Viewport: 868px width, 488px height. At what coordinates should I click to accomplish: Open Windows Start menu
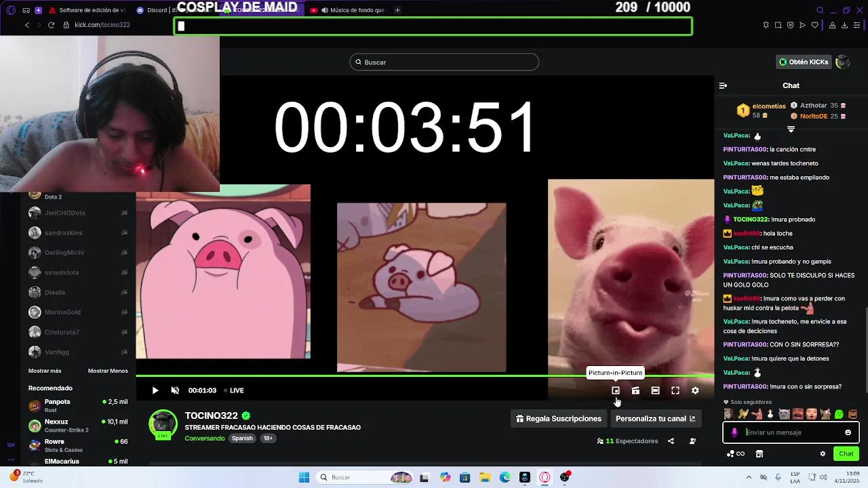pyautogui.click(x=304, y=477)
